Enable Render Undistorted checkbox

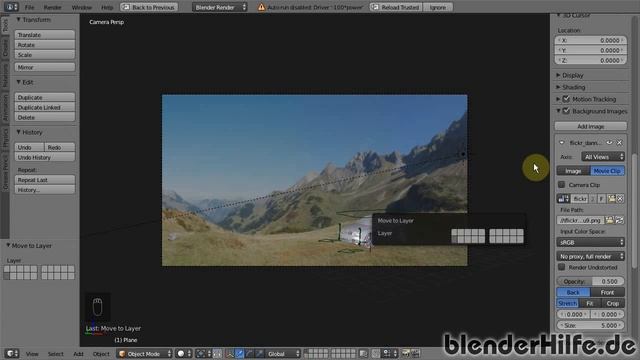(x=562, y=267)
